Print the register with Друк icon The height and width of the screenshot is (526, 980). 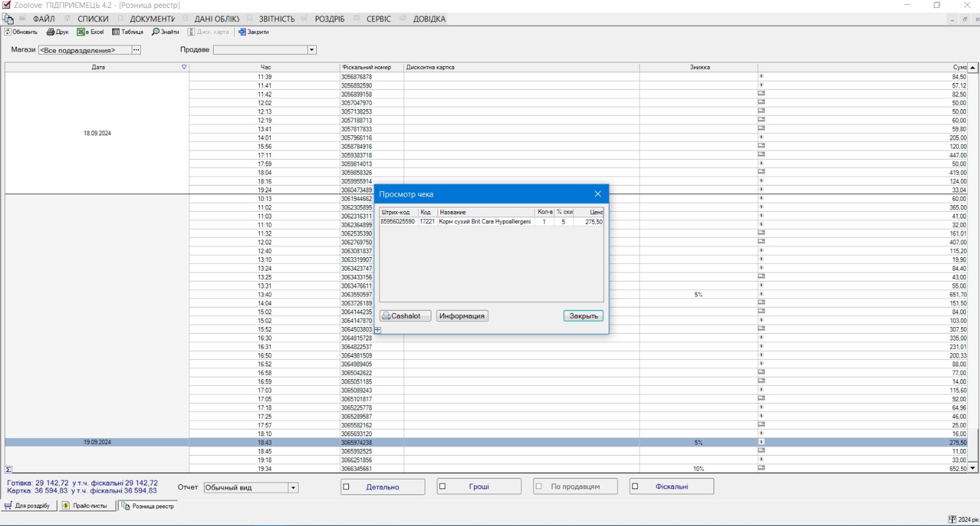coord(51,32)
